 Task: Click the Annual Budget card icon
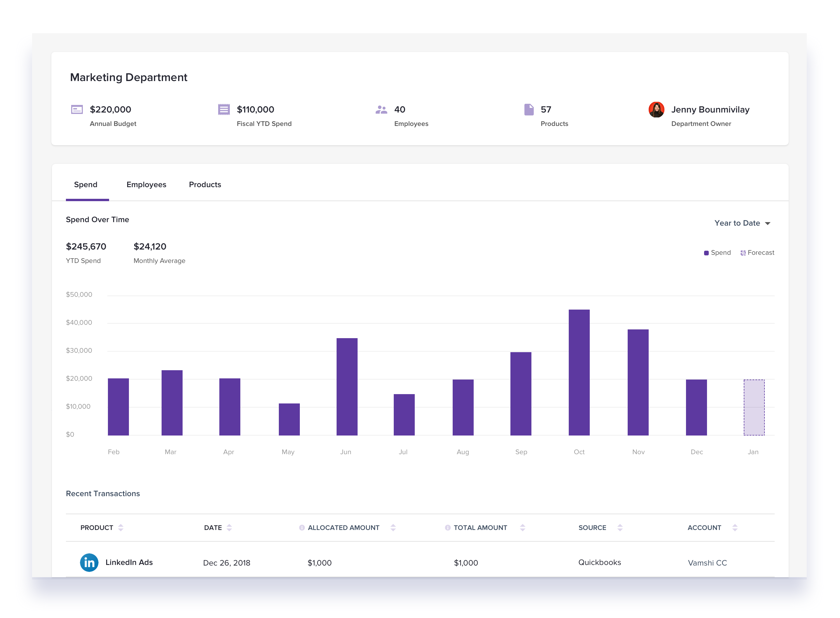pyautogui.click(x=77, y=109)
